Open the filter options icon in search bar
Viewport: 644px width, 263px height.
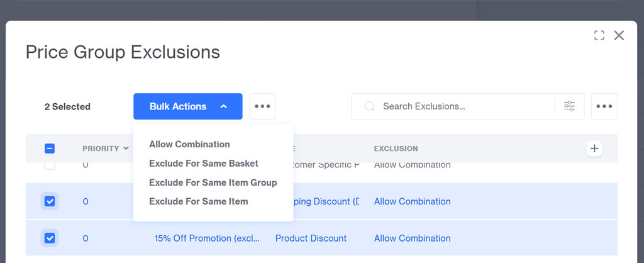[x=569, y=106]
